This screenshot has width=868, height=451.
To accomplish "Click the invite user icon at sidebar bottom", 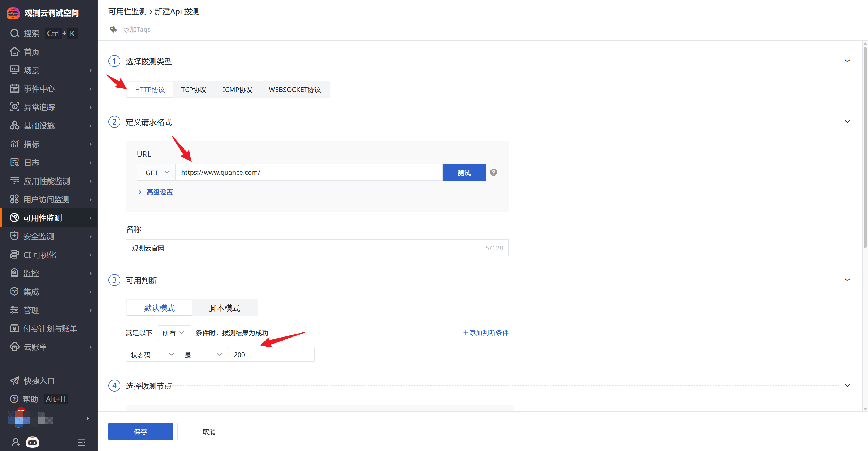I will click(x=15, y=442).
